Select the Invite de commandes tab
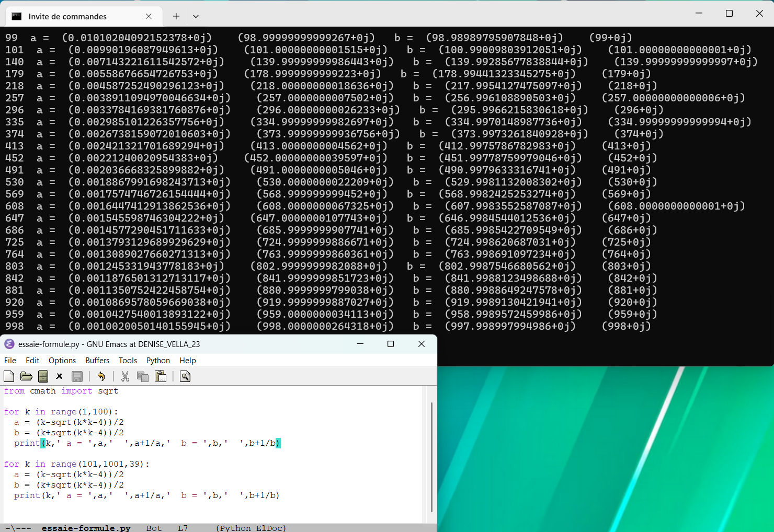The height and width of the screenshot is (532, 774). coord(67,17)
